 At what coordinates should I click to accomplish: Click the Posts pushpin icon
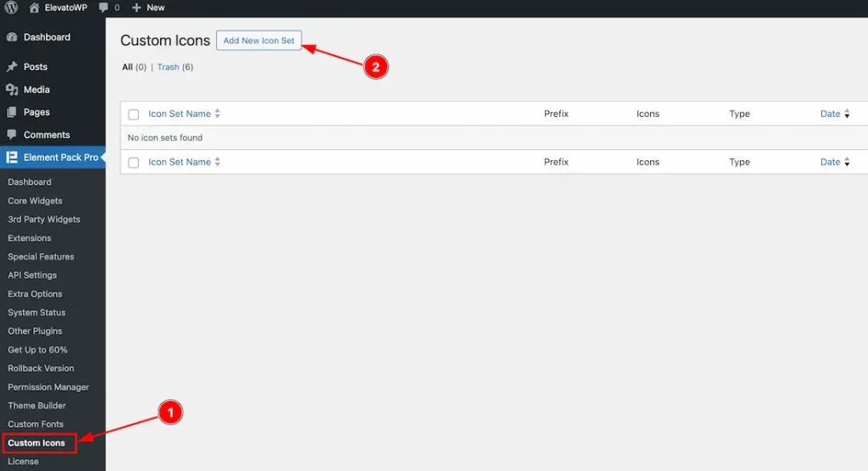(12, 67)
